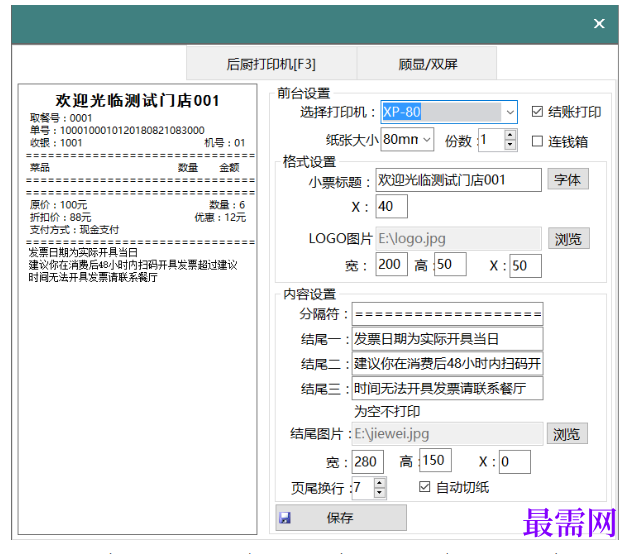The image size is (635, 554).
Task: Click the footer image X field showing 0
Action: (515, 462)
